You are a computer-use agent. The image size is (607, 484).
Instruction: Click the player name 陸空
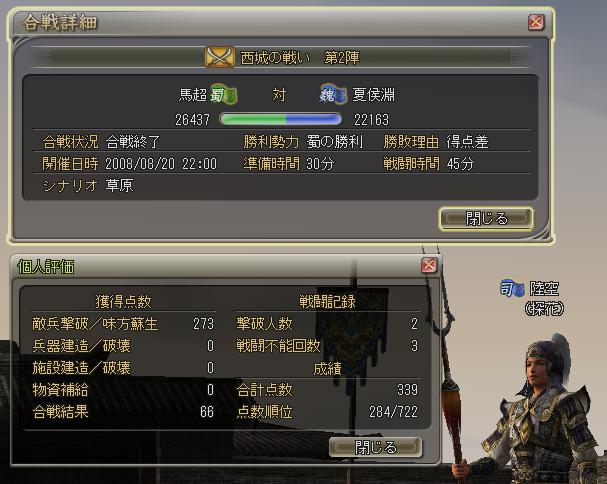pyautogui.click(x=544, y=288)
